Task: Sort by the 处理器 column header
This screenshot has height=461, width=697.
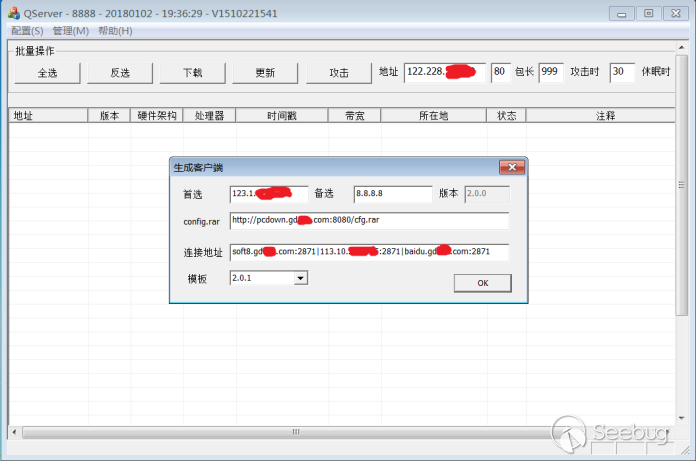Action: click(209, 116)
